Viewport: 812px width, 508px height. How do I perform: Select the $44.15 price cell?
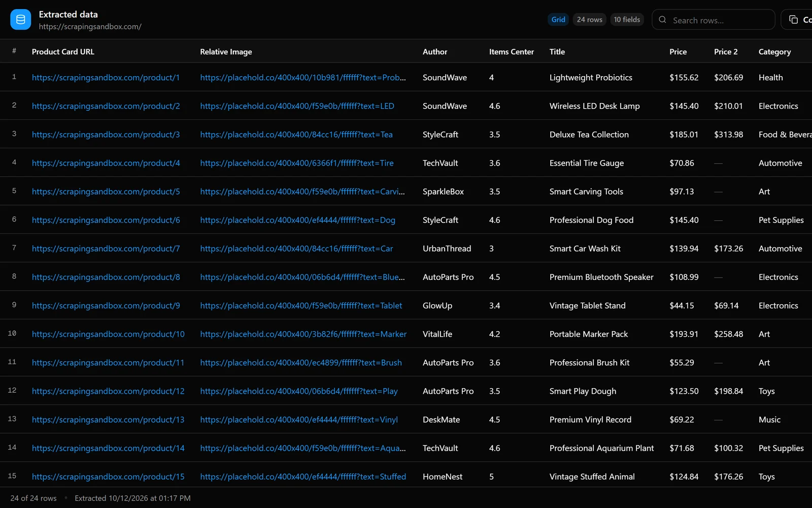coord(682,305)
